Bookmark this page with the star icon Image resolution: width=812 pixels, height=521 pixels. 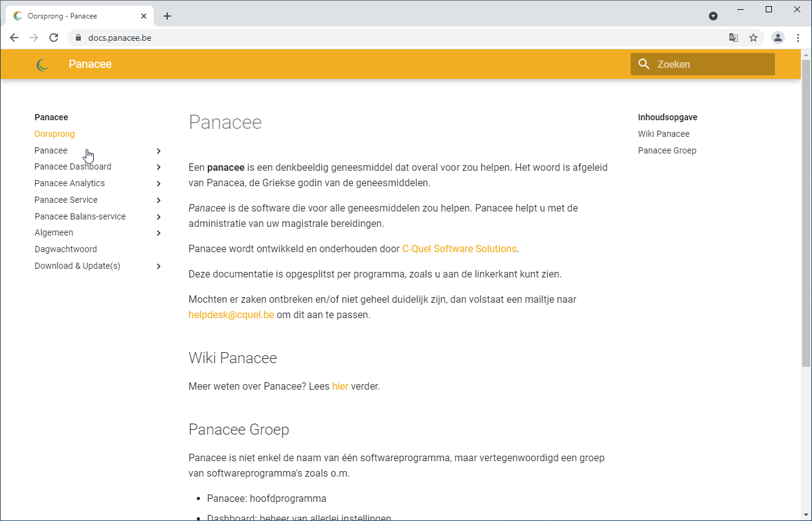(x=753, y=38)
